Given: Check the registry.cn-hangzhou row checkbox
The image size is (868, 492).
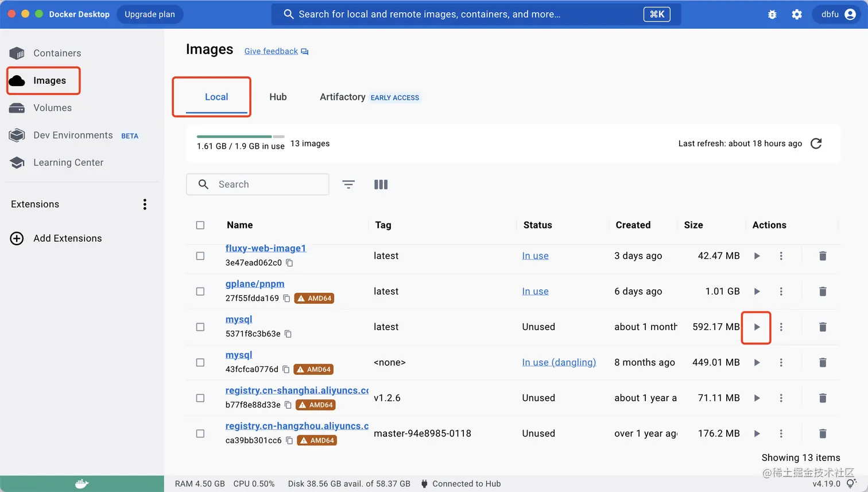Looking at the screenshot, I should [200, 434].
